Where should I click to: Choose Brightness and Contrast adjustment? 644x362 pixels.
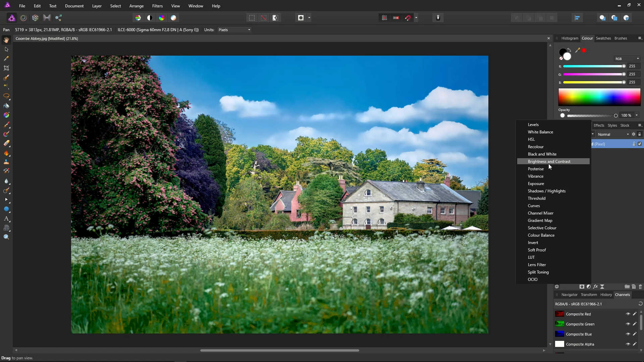tap(549, 162)
